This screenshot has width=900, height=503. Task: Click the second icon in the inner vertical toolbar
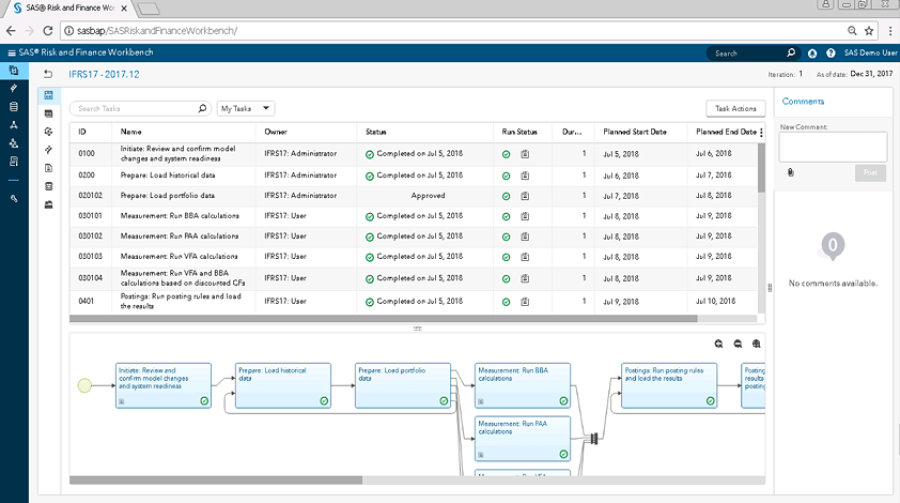coord(49,114)
